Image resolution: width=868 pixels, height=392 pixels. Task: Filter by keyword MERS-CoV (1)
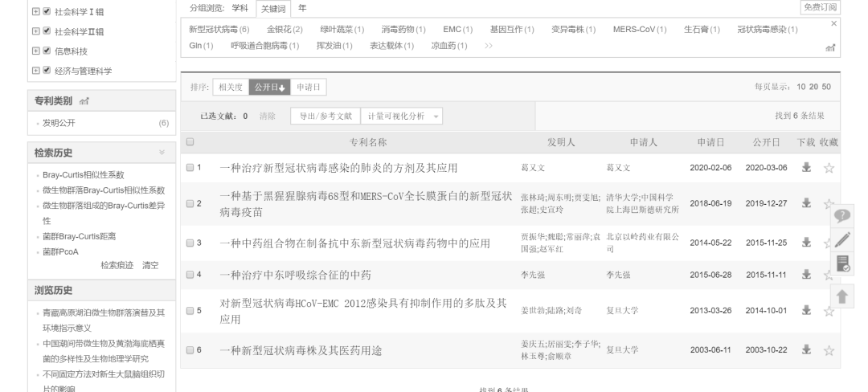coord(640,29)
